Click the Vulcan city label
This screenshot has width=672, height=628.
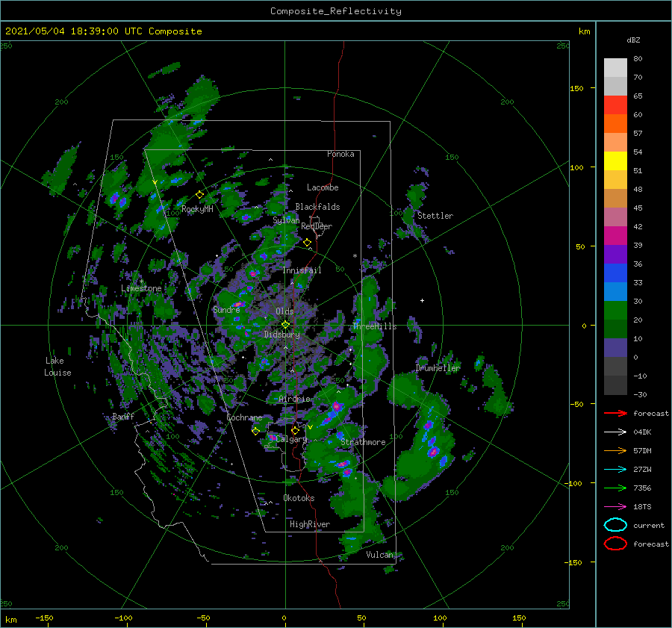[x=380, y=555]
